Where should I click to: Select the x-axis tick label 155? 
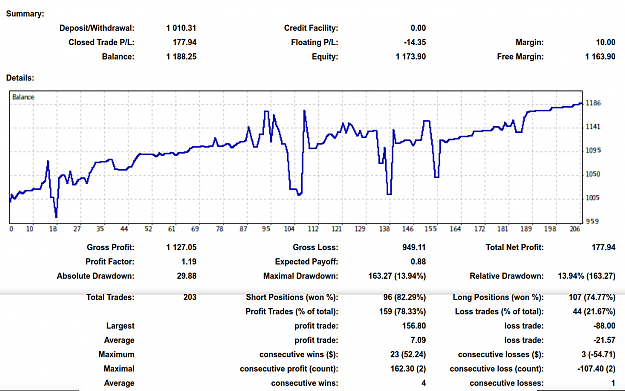pyautogui.click(x=430, y=229)
